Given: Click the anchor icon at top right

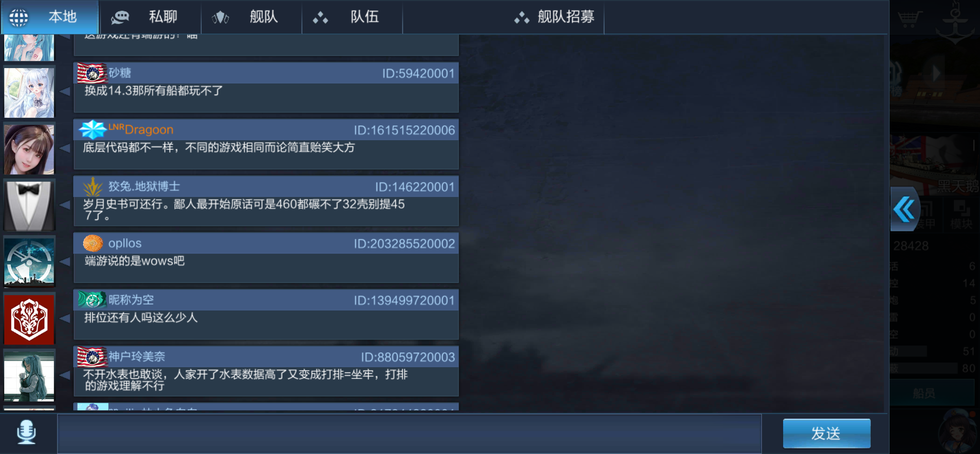Looking at the screenshot, I should click(x=955, y=22).
